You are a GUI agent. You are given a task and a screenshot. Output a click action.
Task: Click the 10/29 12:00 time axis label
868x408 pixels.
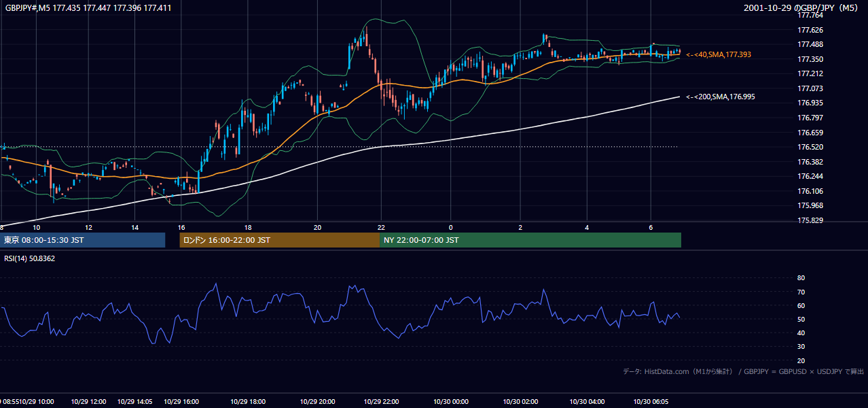[88, 402]
